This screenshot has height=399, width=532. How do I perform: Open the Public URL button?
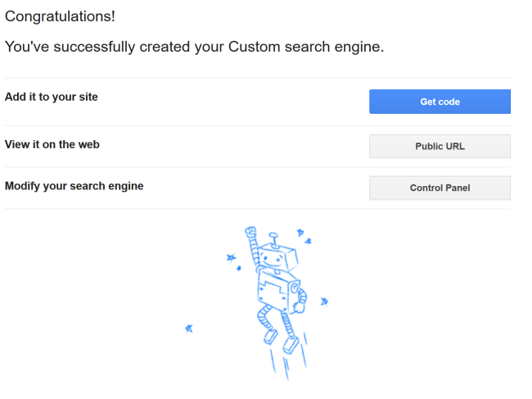(x=440, y=147)
